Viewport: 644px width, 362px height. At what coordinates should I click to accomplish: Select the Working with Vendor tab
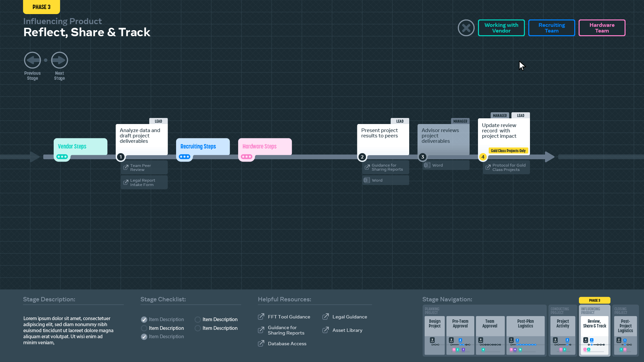pyautogui.click(x=501, y=28)
